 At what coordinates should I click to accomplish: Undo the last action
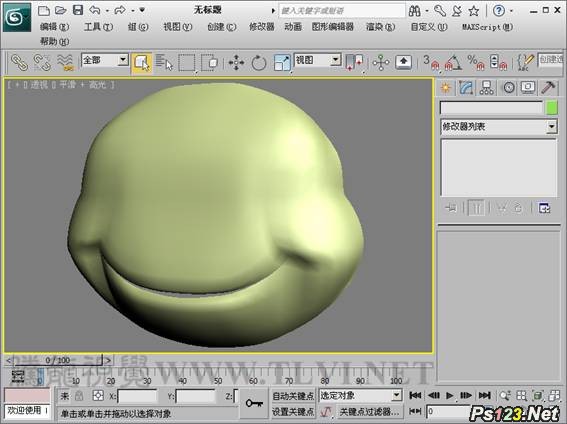click(x=95, y=10)
